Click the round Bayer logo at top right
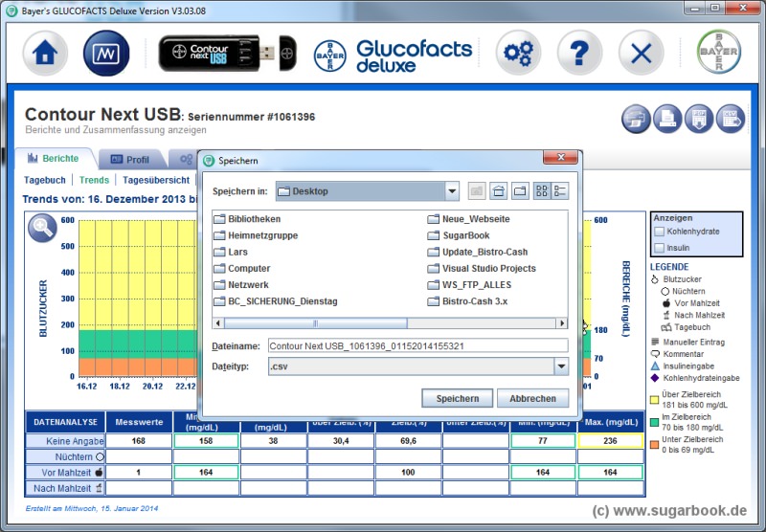 [x=719, y=52]
